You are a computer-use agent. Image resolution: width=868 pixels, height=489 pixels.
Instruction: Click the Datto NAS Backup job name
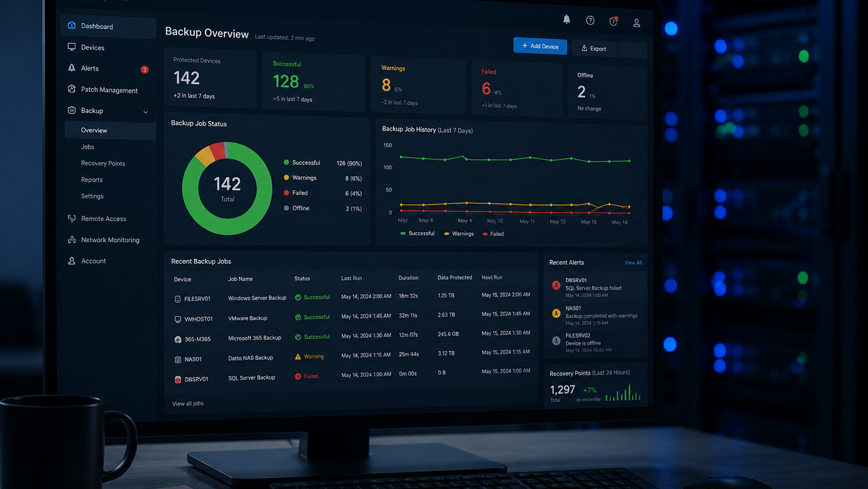[x=250, y=358]
